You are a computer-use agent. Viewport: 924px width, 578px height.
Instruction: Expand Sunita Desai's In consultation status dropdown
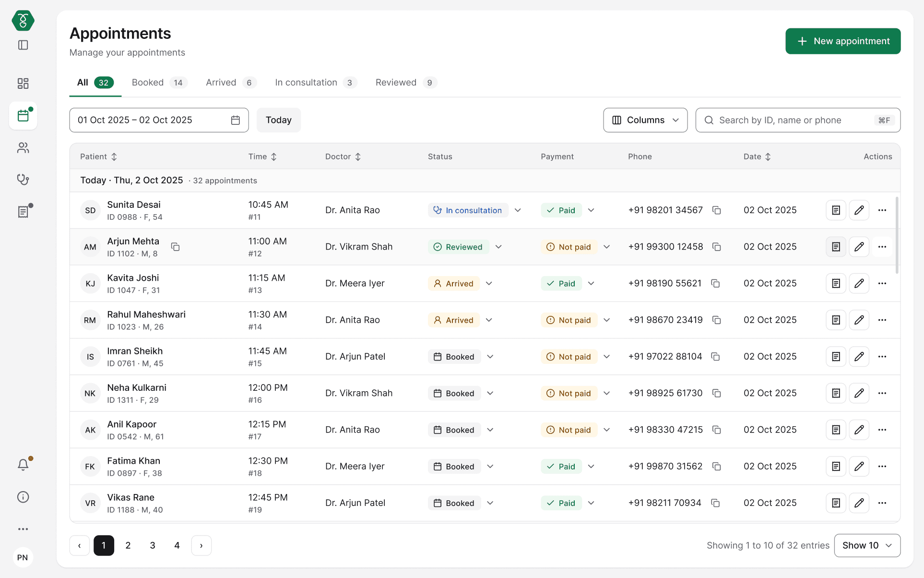518,210
